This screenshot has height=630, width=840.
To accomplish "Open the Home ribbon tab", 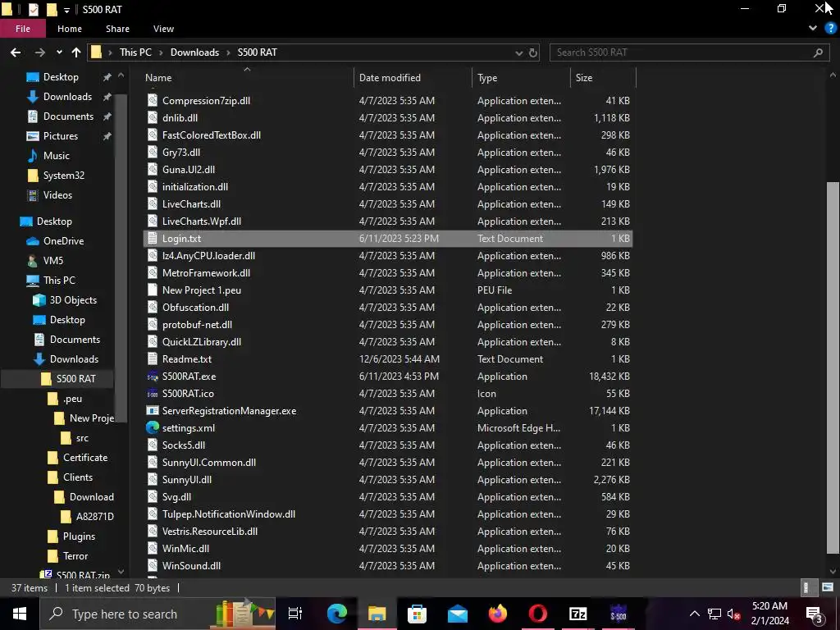I will point(70,29).
